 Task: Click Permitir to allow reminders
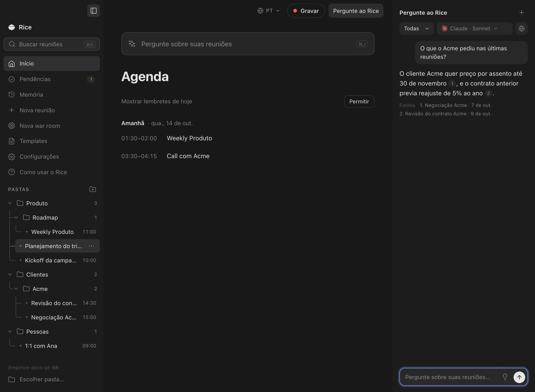[x=359, y=102]
